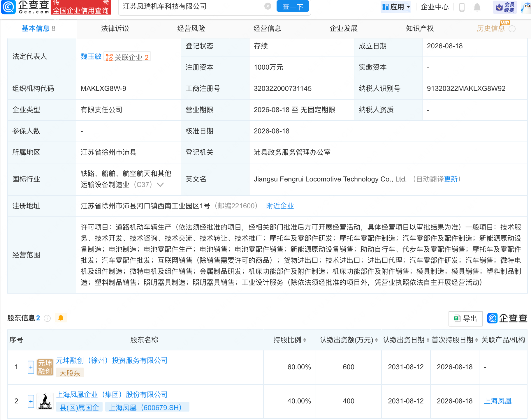Image resolution: width=531 pixels, height=420 pixels.
Task: Open the 附近企业 link
Action: tap(280, 206)
